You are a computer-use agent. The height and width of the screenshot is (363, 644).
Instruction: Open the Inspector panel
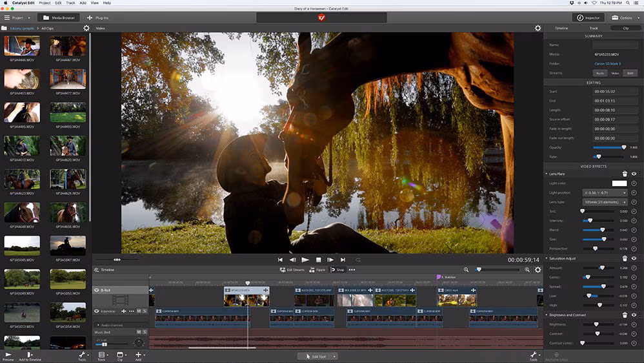tap(589, 17)
